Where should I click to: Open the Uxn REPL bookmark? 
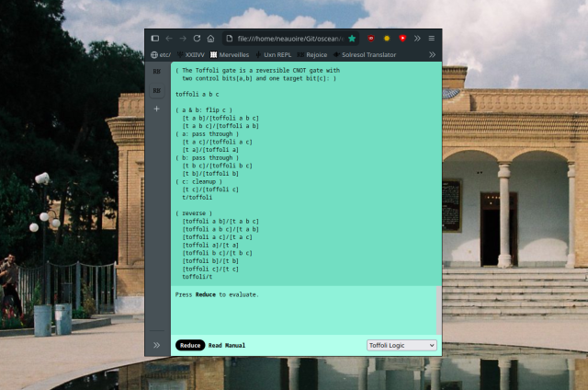click(274, 55)
